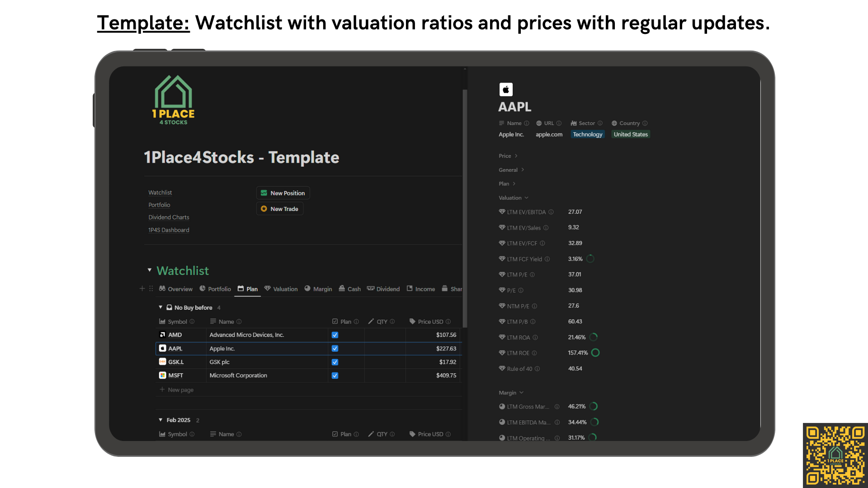Click the info icon next to LTM ROA
The width and height of the screenshot is (868, 488).
click(x=535, y=338)
